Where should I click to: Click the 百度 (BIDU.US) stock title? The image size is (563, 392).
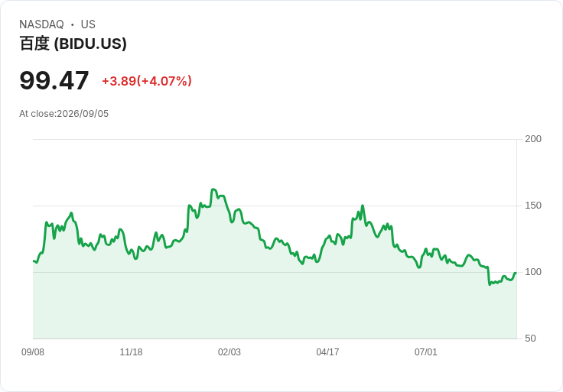click(x=73, y=44)
